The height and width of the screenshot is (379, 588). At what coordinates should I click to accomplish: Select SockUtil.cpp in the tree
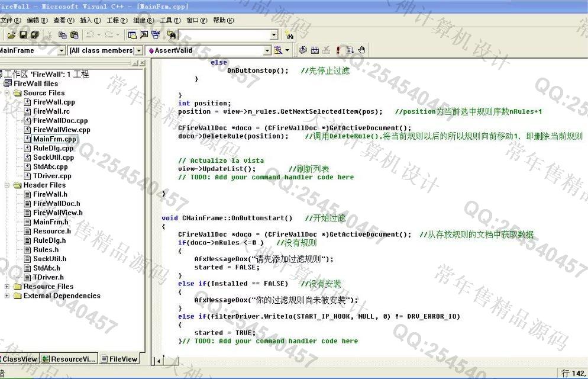pyautogui.click(x=53, y=158)
